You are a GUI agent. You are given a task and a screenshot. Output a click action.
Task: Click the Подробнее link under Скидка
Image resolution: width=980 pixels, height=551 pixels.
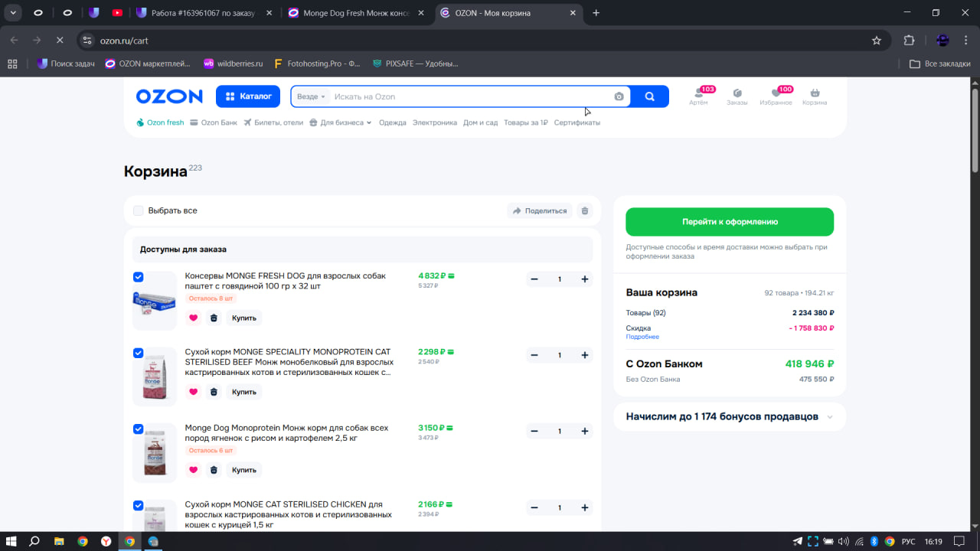point(642,337)
